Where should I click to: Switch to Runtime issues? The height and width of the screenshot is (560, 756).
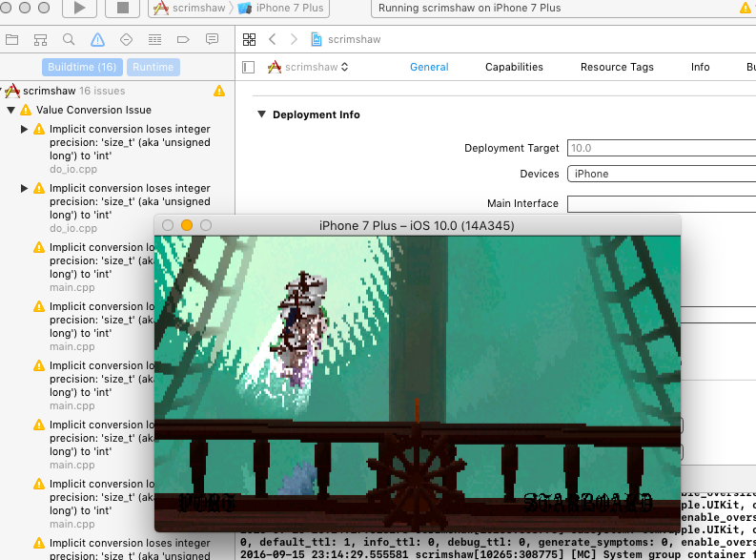click(x=153, y=67)
